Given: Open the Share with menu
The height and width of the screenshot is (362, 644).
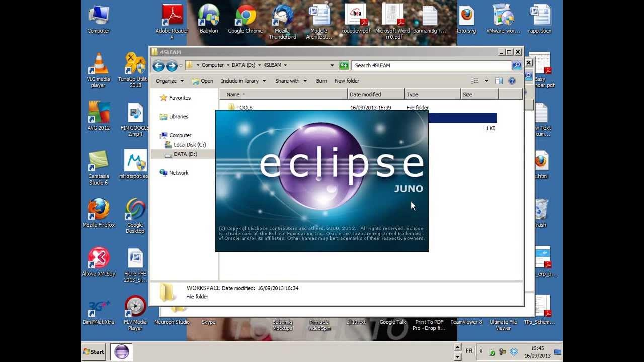Looking at the screenshot, I should [x=291, y=81].
